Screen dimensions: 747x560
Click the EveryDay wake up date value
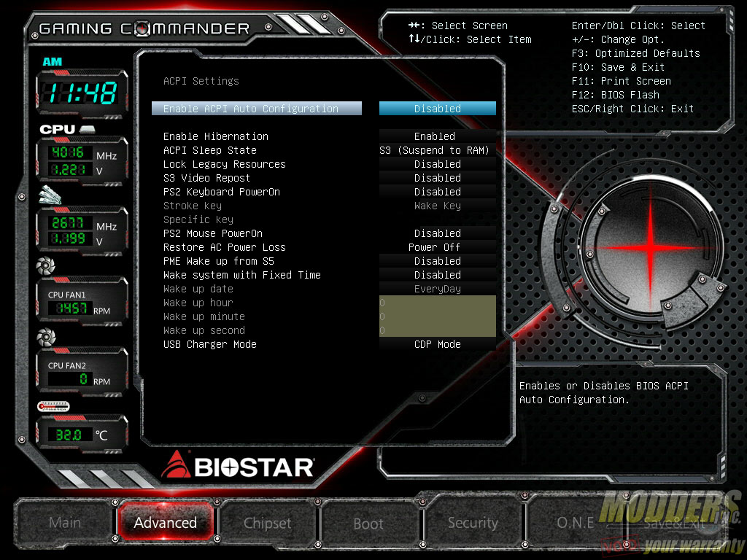click(438, 289)
